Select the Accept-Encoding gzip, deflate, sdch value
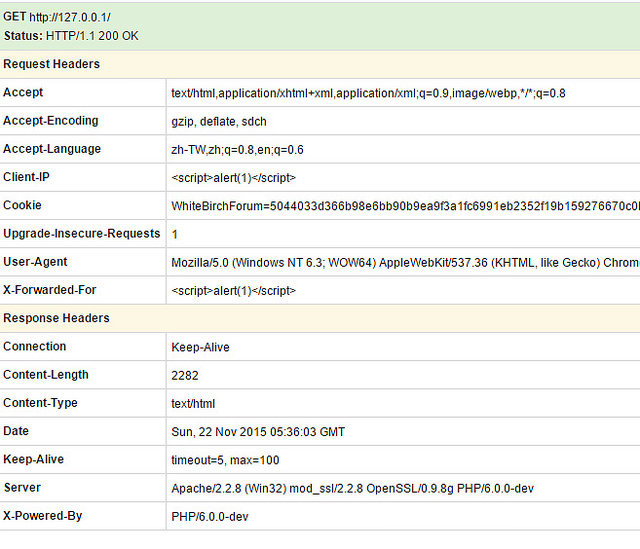This screenshot has height=549, width=640. click(x=219, y=121)
